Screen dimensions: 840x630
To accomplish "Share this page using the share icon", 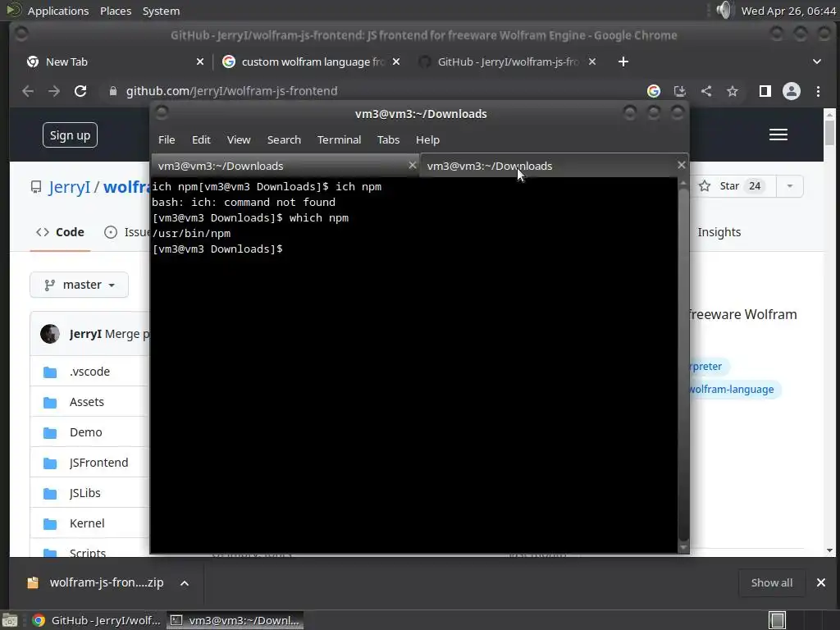I will pos(706,91).
